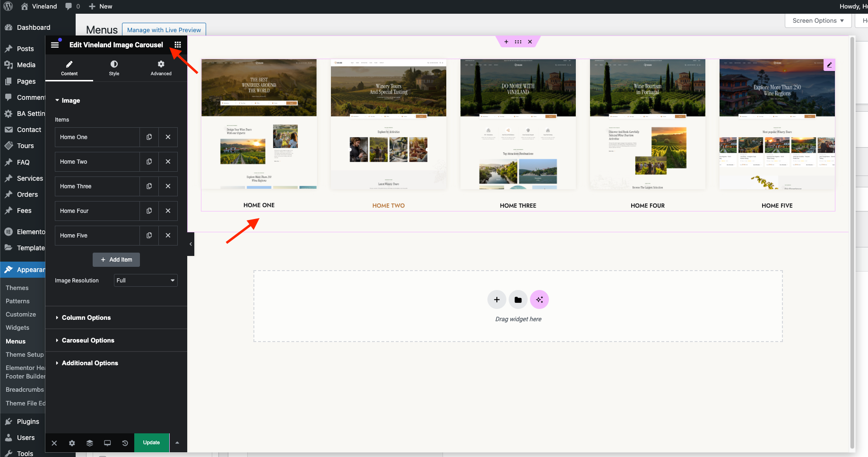Click the pink AI sparkle button
This screenshot has height=457, width=868.
click(539, 299)
